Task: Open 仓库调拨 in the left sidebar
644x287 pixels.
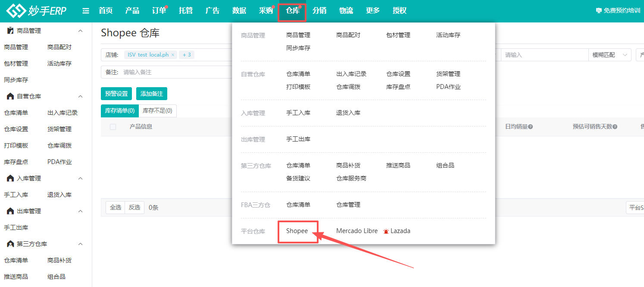Action: [x=59, y=145]
